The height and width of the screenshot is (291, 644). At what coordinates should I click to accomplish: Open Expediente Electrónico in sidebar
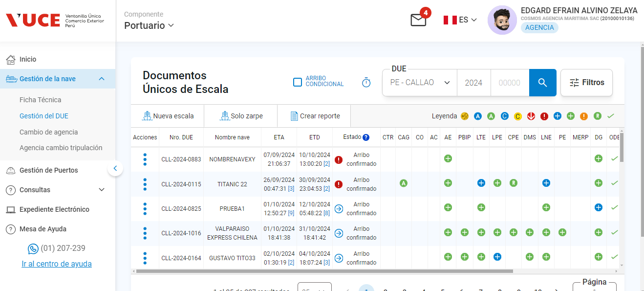pos(54,209)
